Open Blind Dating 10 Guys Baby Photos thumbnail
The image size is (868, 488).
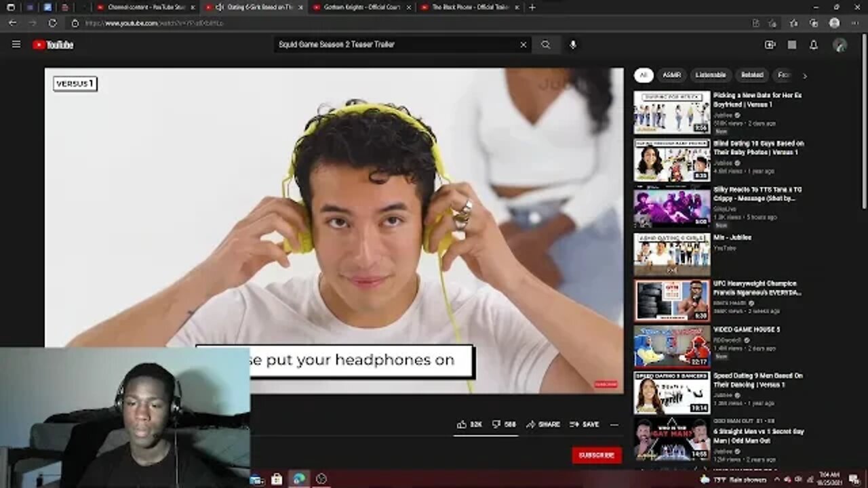click(x=672, y=161)
